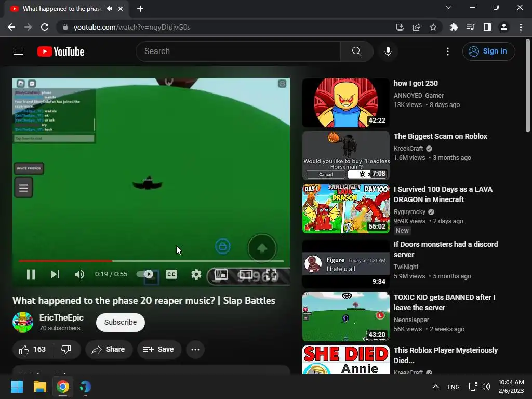Pause the video
Screen dimensions: 532x399
31,274
